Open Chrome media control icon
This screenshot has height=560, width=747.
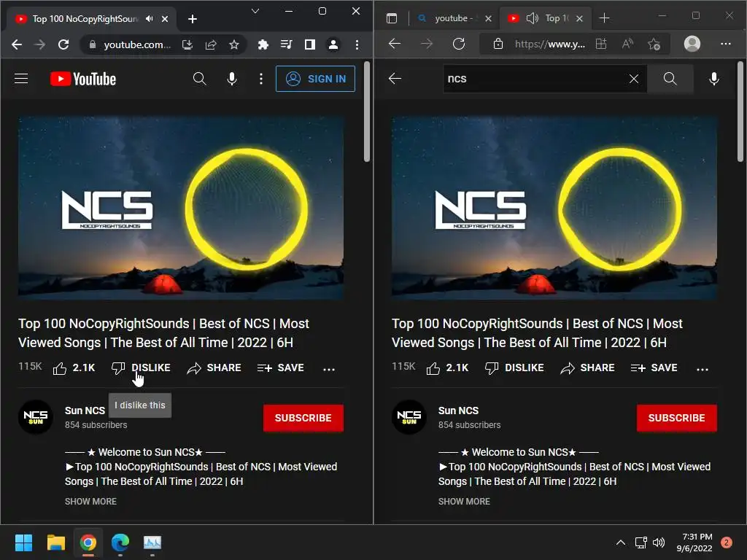286,44
